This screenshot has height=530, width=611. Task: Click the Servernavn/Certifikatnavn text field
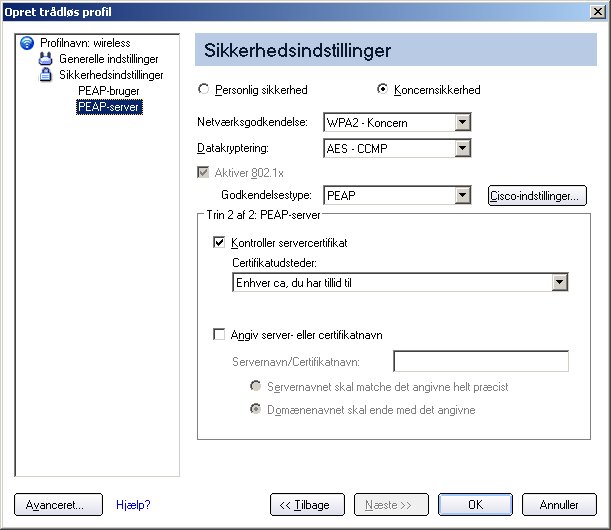[481, 361]
